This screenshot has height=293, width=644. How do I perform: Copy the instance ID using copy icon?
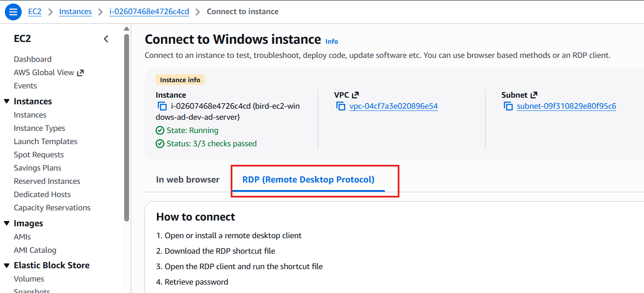pyautogui.click(x=162, y=106)
